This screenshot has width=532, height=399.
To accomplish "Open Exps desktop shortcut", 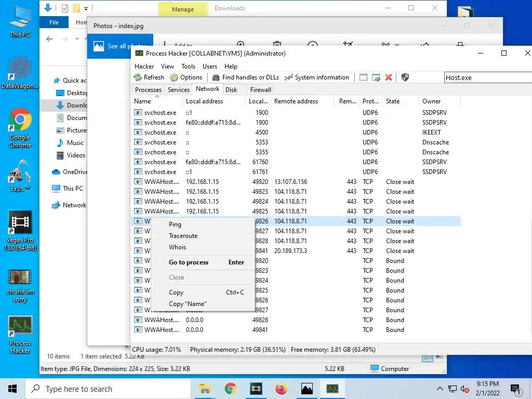I will coord(20,176).
